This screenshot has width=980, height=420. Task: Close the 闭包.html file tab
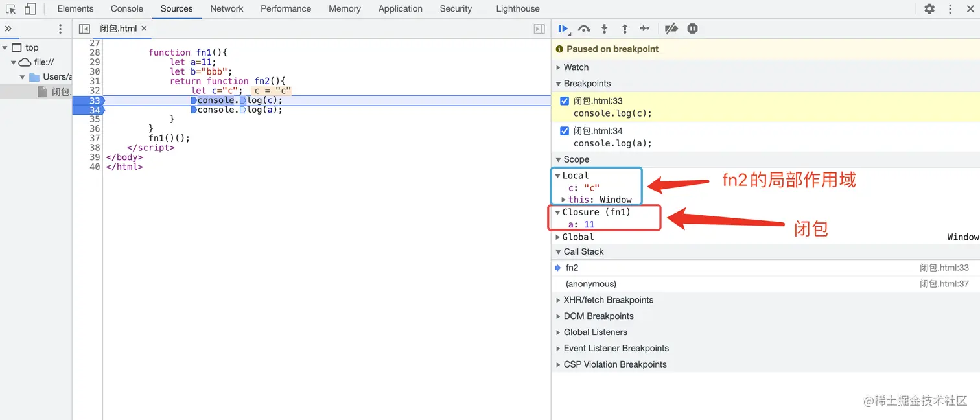point(144,29)
